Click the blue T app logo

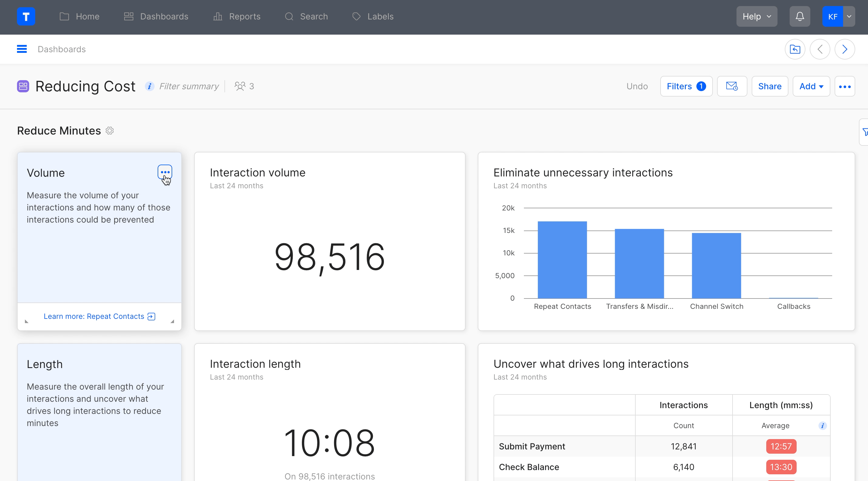[x=26, y=16]
